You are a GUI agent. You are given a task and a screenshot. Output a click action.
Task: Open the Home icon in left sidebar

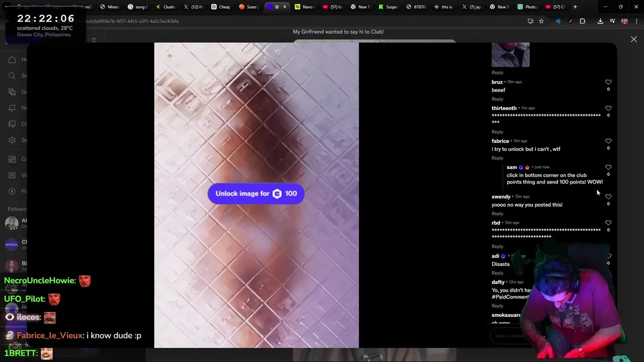pos(12,60)
